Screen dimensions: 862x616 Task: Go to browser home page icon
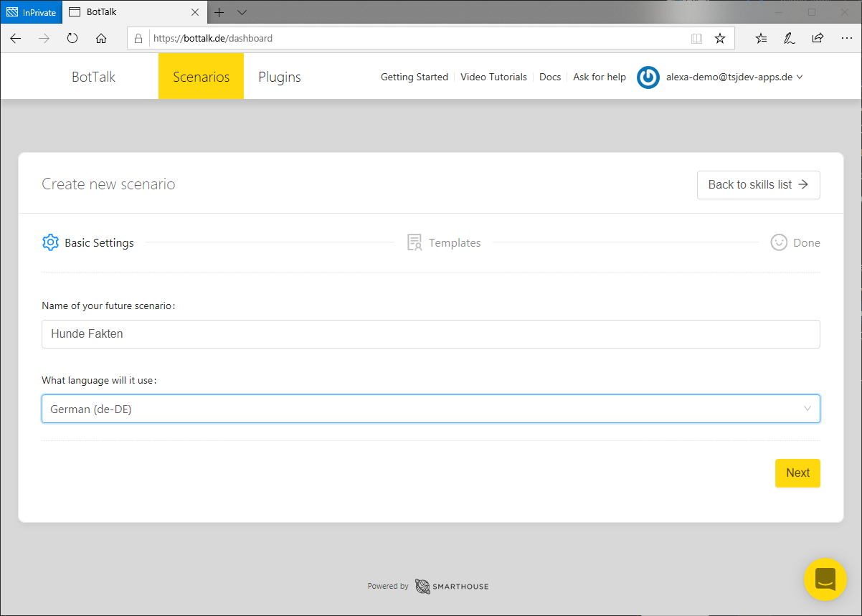tap(101, 39)
